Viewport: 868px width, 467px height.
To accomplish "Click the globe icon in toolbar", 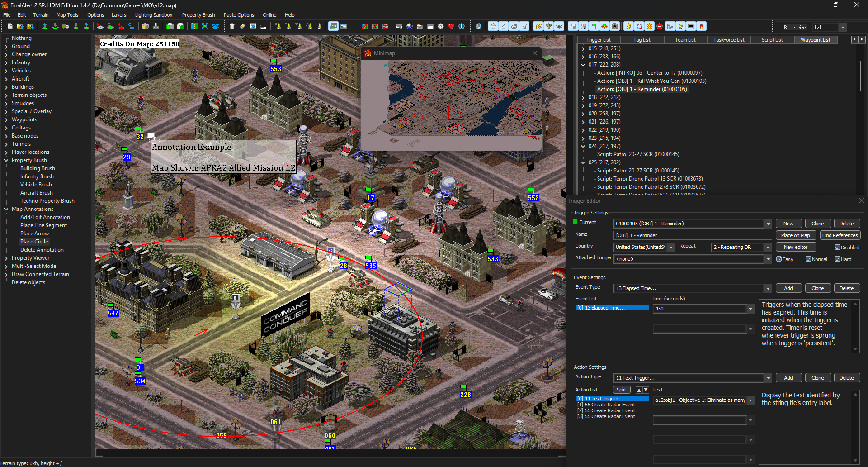I will click(410, 27).
